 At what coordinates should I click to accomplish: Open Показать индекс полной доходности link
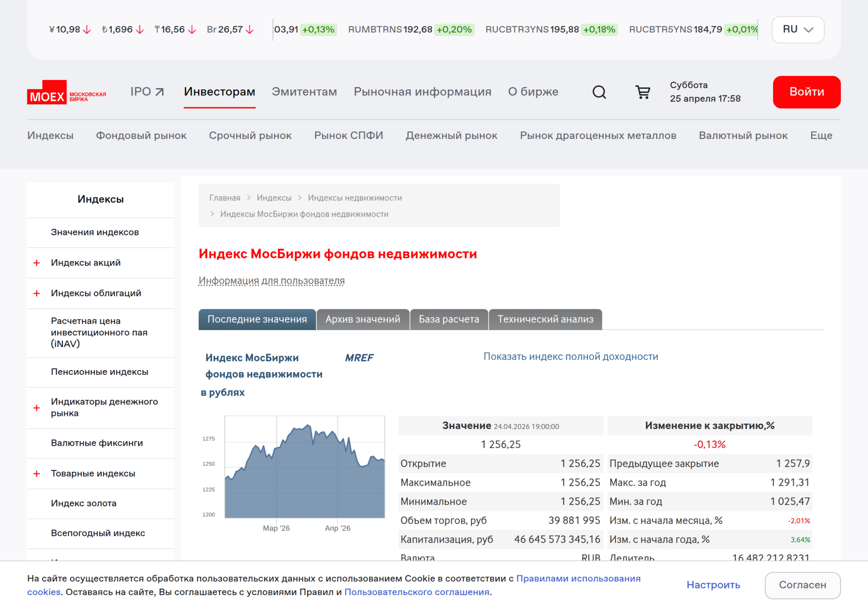pos(571,357)
